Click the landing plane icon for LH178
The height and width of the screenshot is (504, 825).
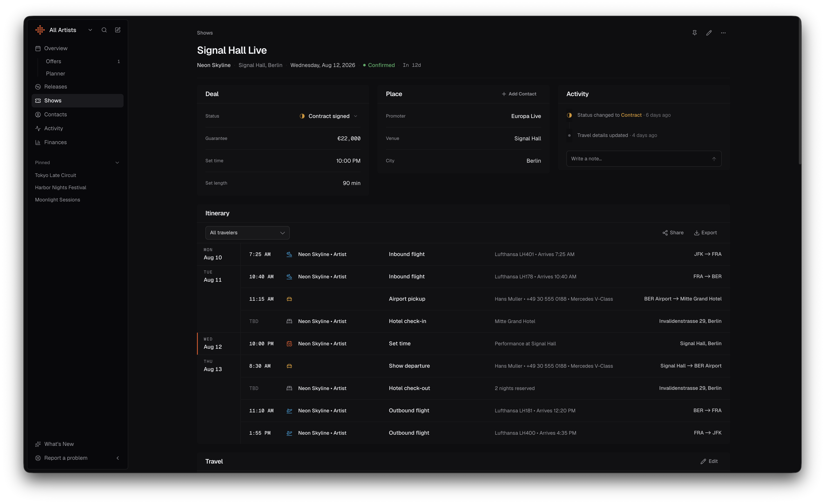click(289, 277)
